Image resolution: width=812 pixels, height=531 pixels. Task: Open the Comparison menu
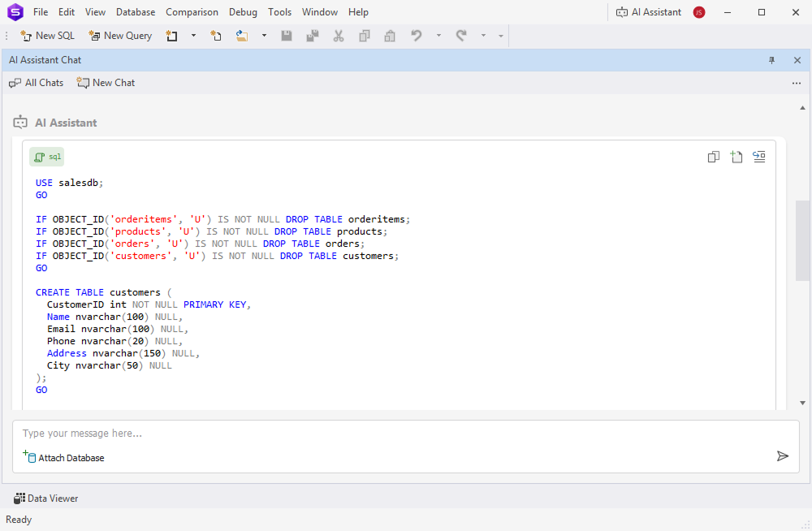click(192, 11)
